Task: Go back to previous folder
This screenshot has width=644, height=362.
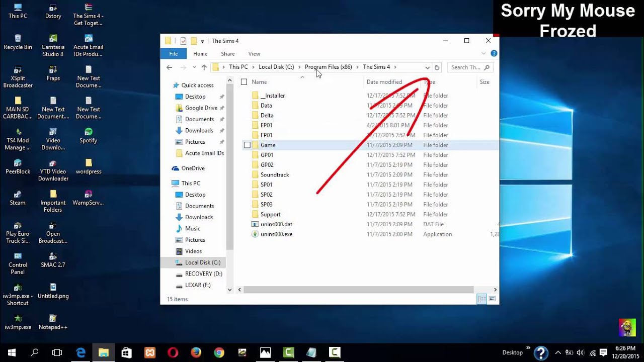Action: click(170, 67)
